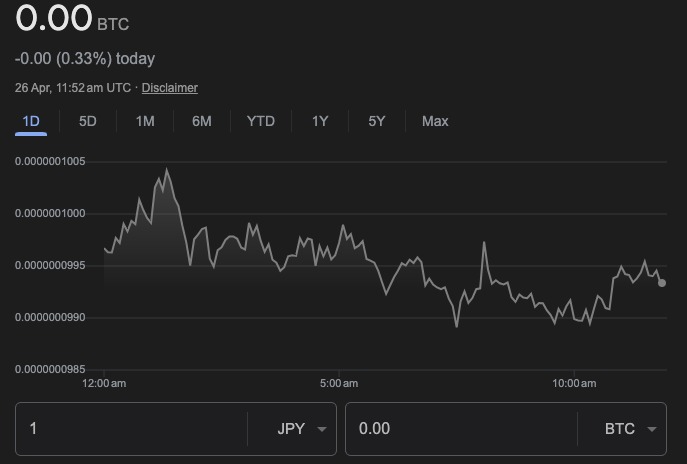Click the highest peak on the chart line

pyautogui.click(x=166, y=170)
